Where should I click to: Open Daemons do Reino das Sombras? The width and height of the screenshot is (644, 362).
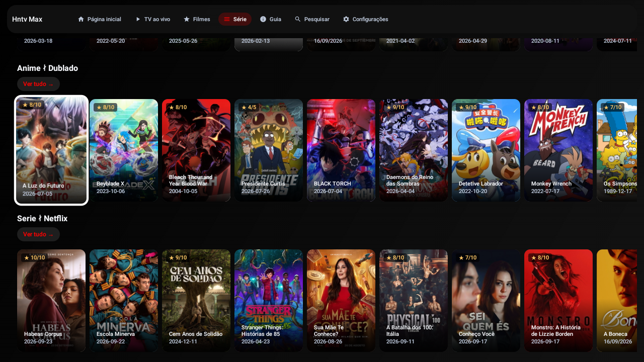(414, 150)
